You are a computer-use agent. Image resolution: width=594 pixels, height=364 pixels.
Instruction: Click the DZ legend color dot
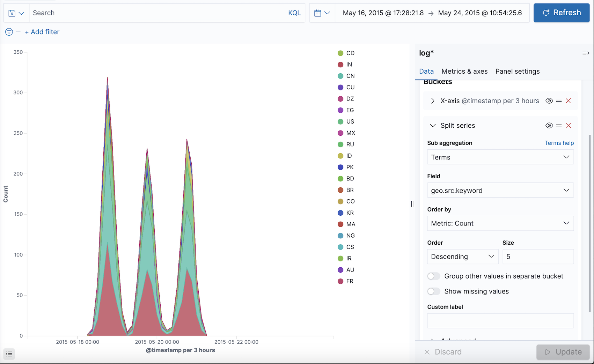340,99
